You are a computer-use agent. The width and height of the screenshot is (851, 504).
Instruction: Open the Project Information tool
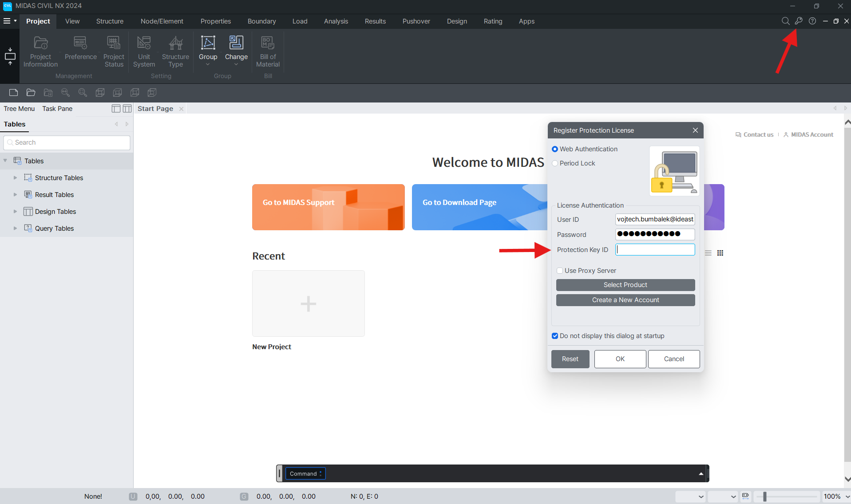(40, 52)
